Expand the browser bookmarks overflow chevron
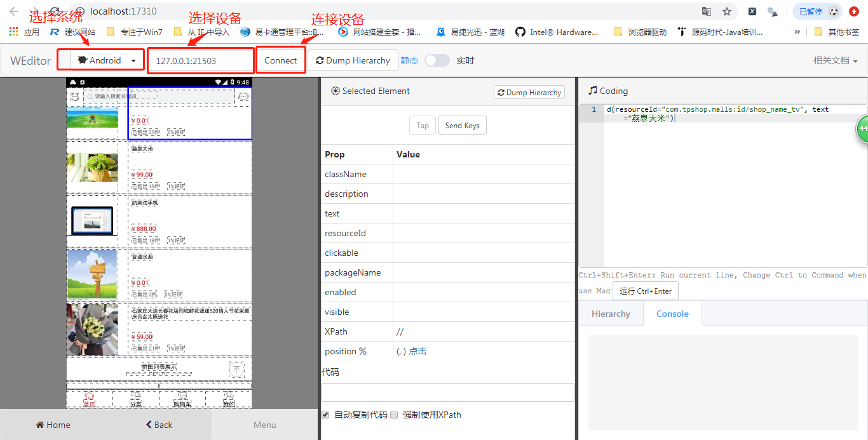 click(797, 31)
